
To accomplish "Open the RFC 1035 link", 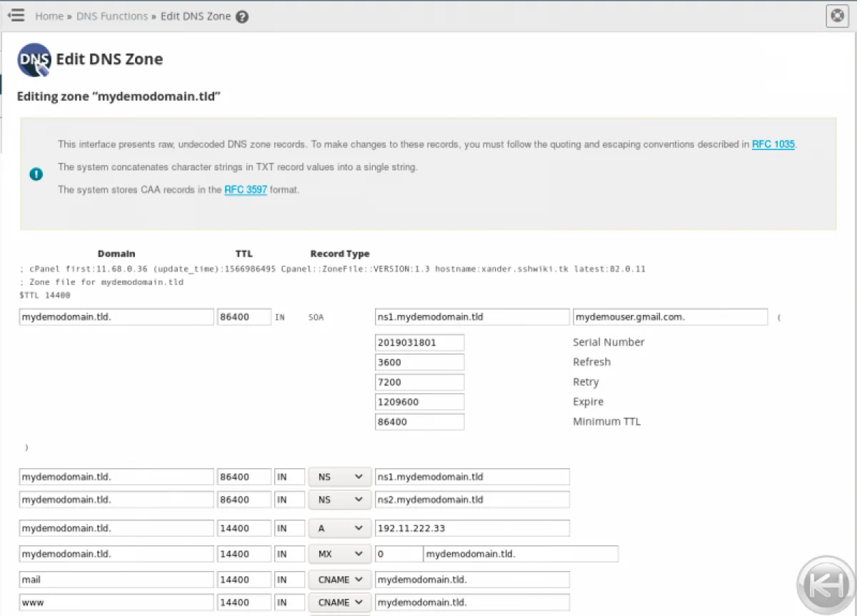I will 773,144.
